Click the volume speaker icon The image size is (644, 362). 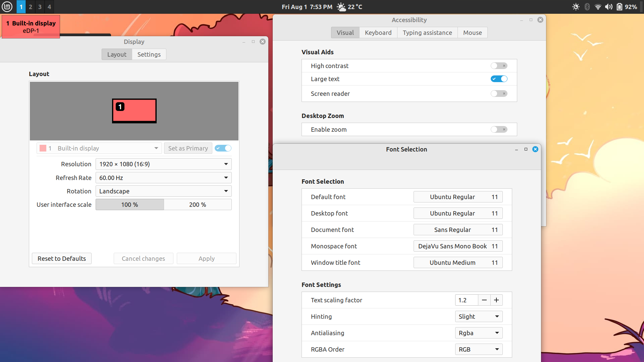[608, 7]
